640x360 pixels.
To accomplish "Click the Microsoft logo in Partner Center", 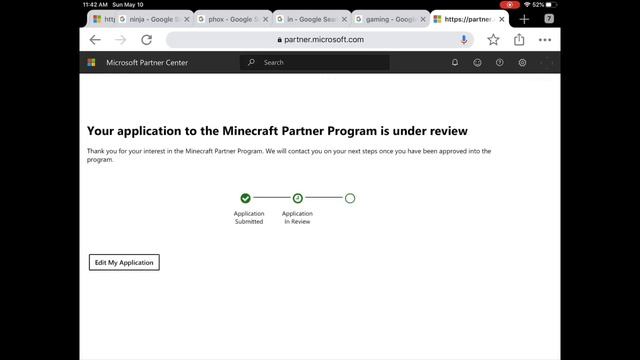I will click(x=91, y=62).
